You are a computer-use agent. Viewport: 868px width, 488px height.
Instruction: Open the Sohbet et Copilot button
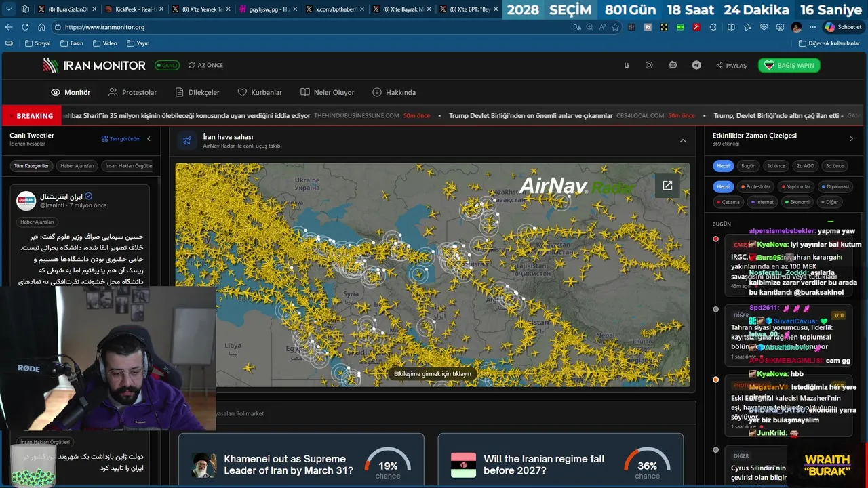843,27
